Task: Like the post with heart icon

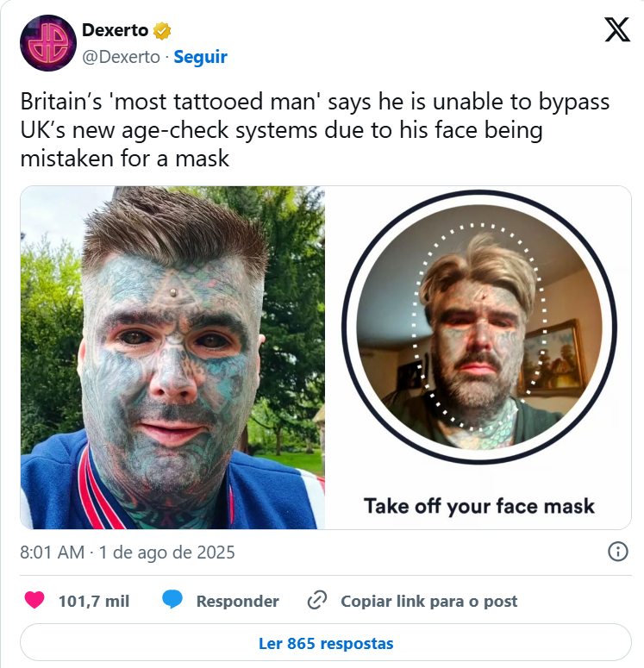Action: point(34,600)
